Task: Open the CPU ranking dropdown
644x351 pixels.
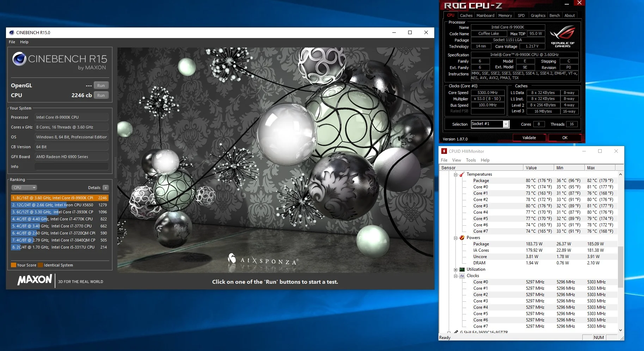Action: pyautogui.click(x=24, y=188)
